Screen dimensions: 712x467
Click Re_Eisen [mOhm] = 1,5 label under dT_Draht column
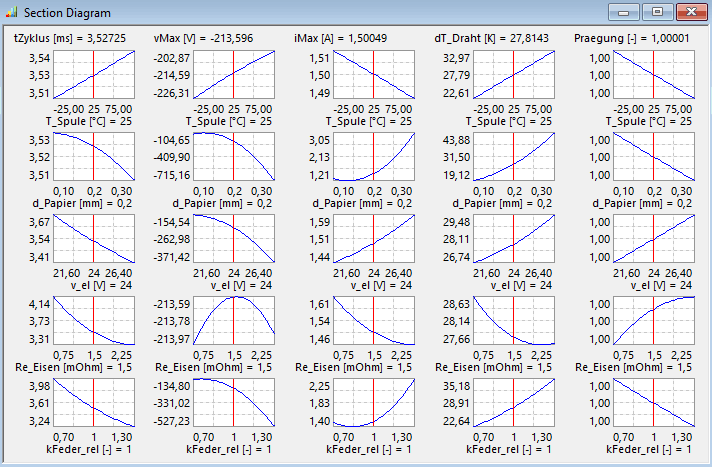point(493,367)
